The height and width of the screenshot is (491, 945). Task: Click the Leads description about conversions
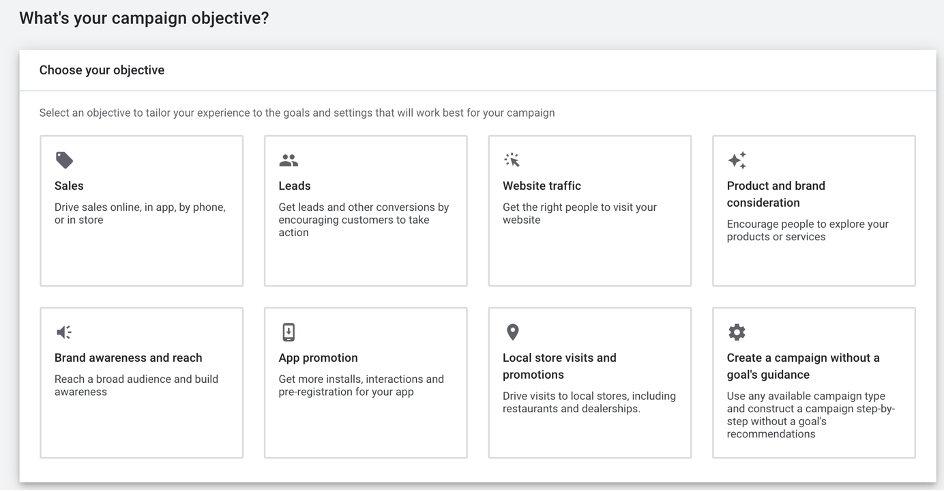click(x=363, y=220)
